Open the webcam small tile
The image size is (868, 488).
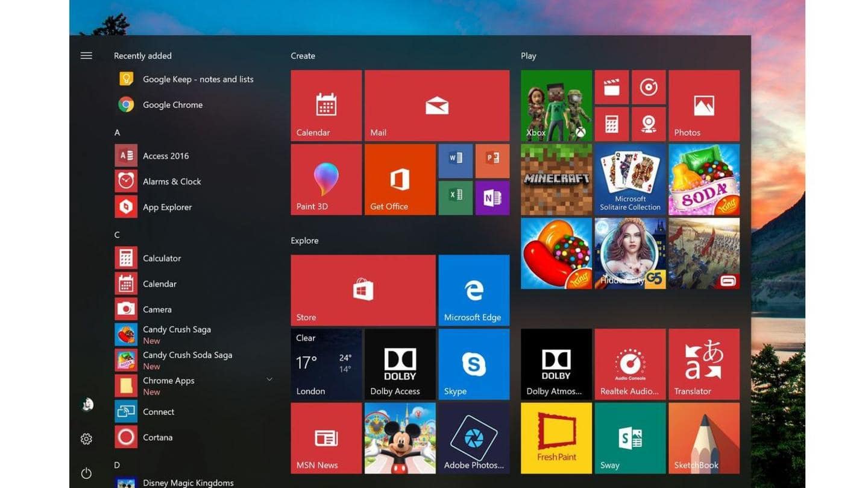click(x=649, y=124)
